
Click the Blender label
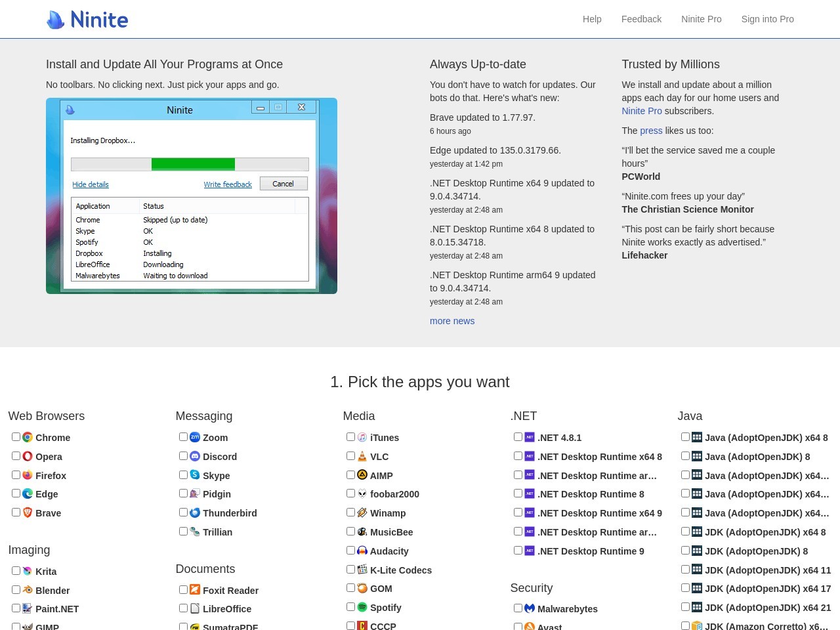52,591
